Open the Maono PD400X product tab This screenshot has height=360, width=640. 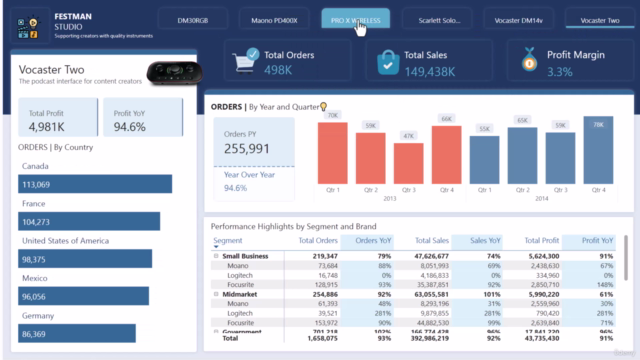[274, 20]
